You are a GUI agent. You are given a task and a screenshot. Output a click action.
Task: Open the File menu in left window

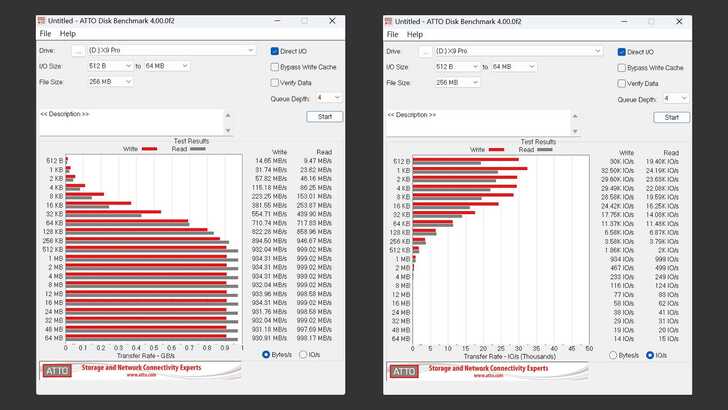point(45,34)
